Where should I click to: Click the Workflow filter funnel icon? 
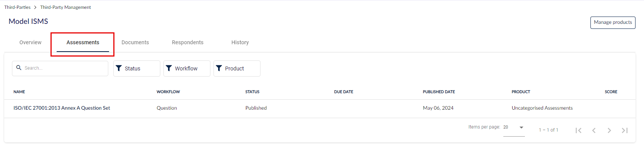tap(169, 68)
